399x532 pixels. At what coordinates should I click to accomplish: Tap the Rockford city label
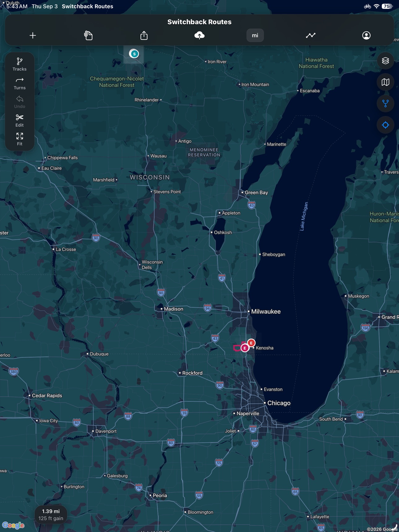(192, 373)
